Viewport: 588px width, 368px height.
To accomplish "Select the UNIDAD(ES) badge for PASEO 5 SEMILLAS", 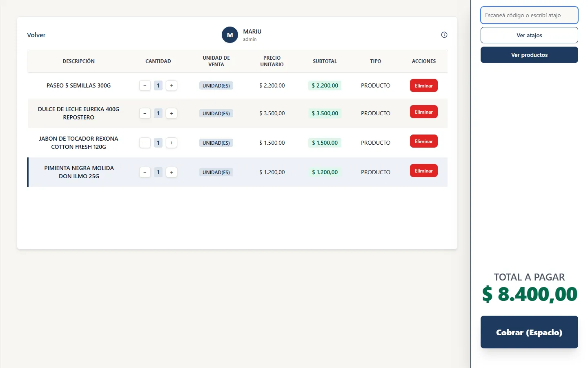I will coord(216,85).
